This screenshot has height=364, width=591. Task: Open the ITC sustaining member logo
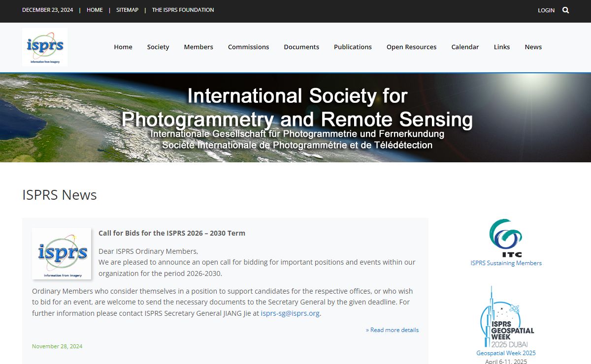[x=506, y=239]
